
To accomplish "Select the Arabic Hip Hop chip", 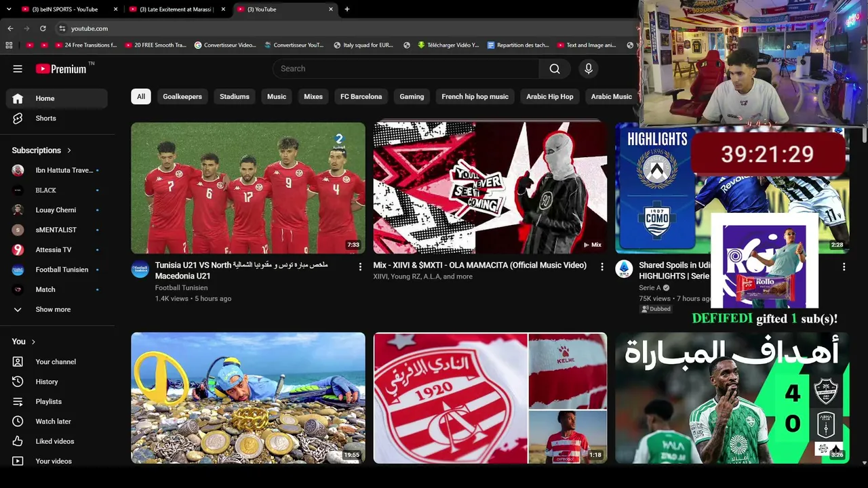I will [550, 96].
